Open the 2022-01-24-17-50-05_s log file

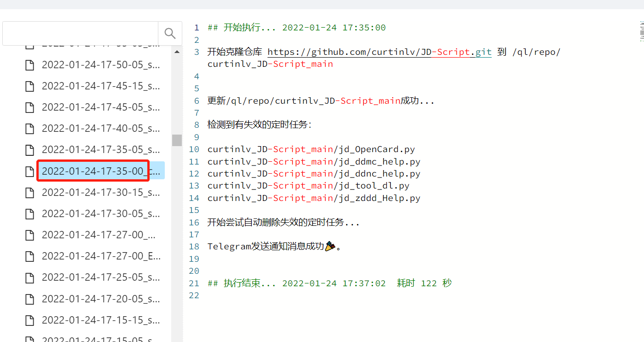(x=101, y=65)
